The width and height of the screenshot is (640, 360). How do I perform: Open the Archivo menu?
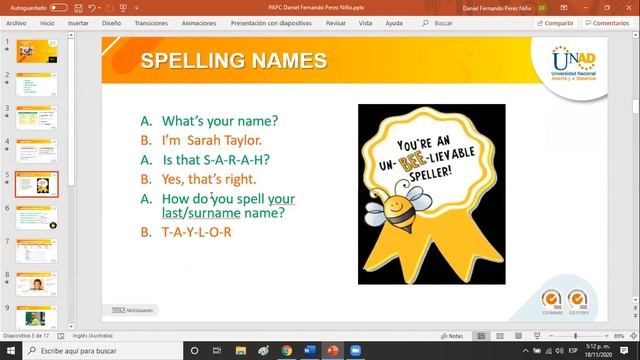pos(16,23)
